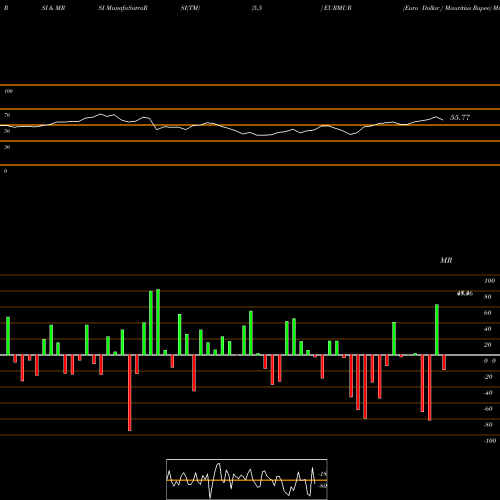Click the deepest red bar in MR histogram
The image size is (500, 500).
(x=130, y=393)
